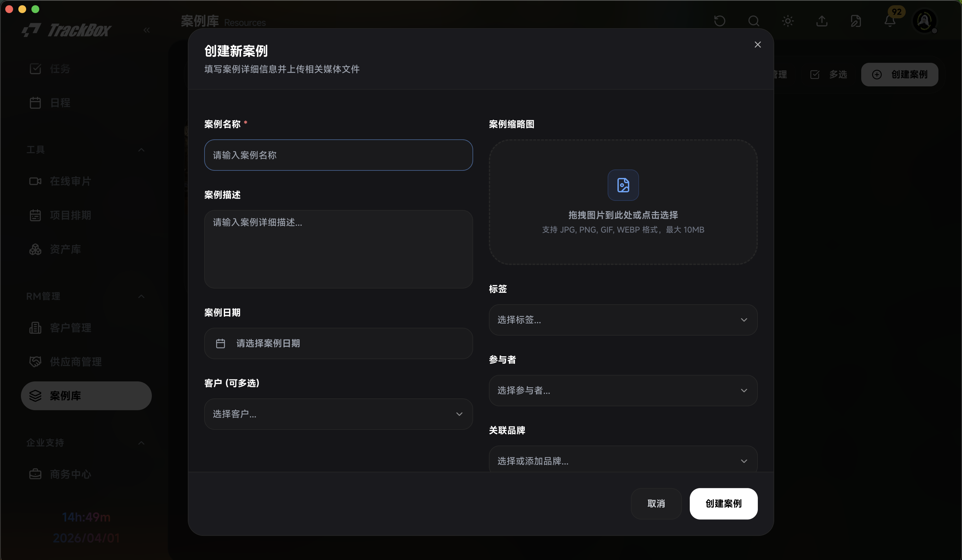The height and width of the screenshot is (560, 962).
Task: Click the 关联品牌 label
Action: 507,430
